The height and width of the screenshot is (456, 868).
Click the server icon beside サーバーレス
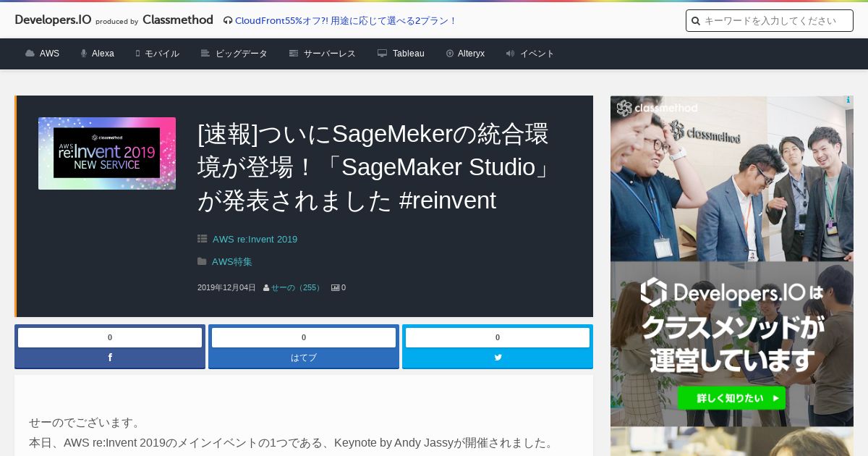tap(294, 54)
